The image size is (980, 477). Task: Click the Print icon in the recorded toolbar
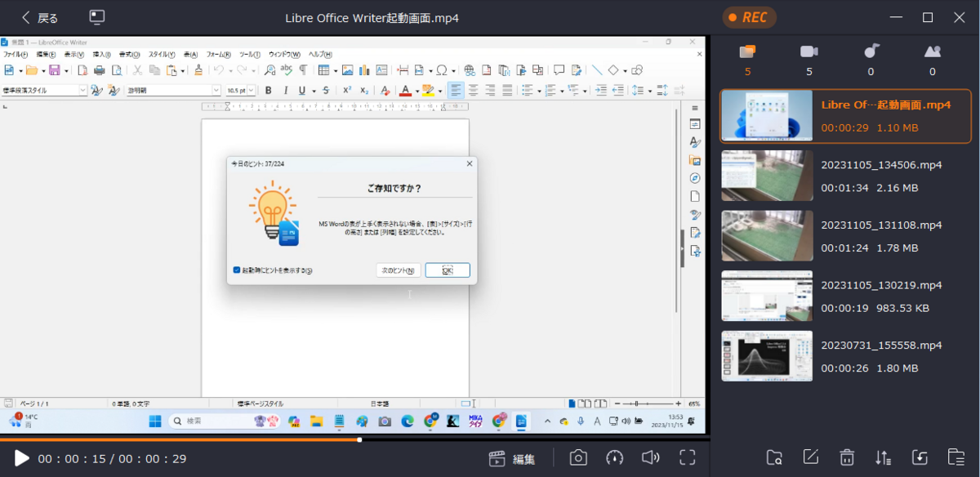[x=100, y=70]
